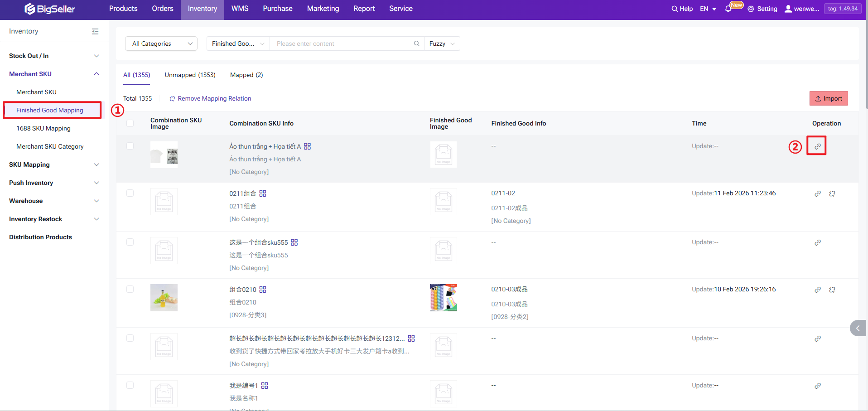Screen dimensions: 868x411
Task: Open the Fuzzy match type dropdown
Action: coord(442,44)
